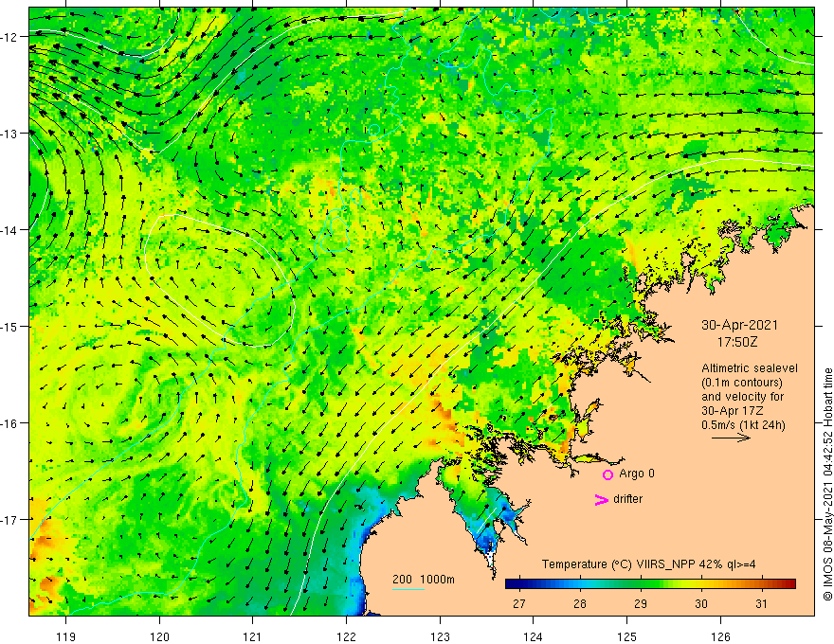
Task: Click the longitude axis label 124
Action: pyautogui.click(x=533, y=636)
